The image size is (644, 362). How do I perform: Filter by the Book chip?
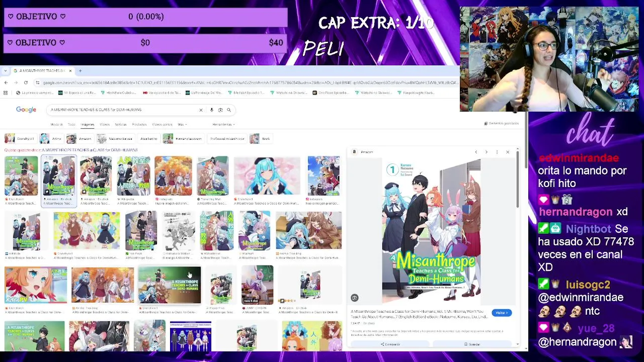[261, 139]
